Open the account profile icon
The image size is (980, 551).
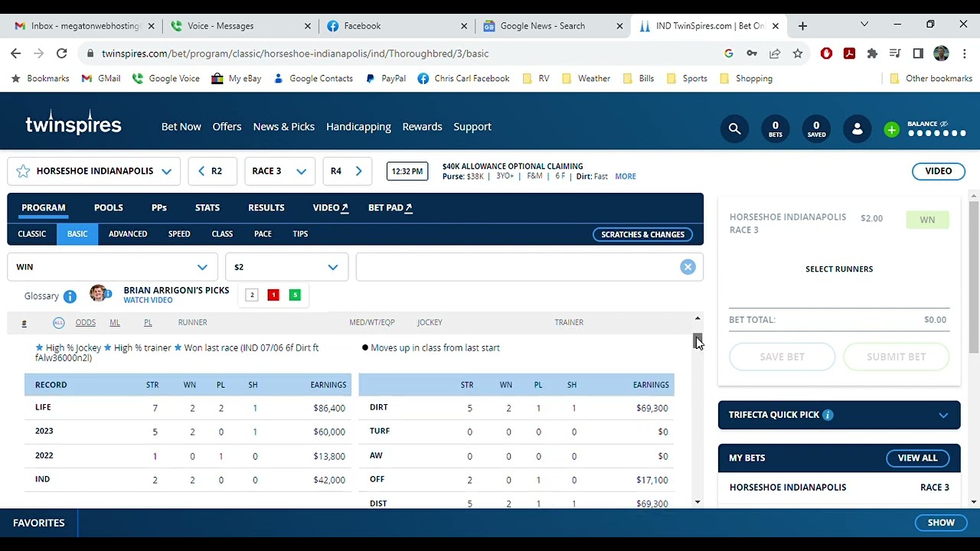coord(857,129)
